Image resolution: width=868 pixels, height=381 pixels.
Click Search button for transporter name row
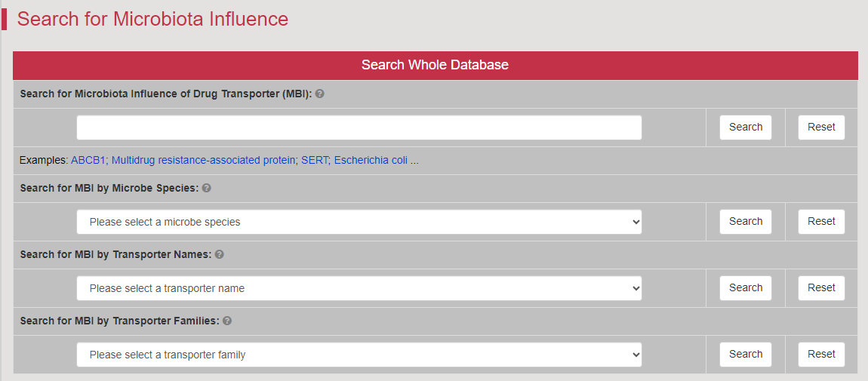pos(746,287)
